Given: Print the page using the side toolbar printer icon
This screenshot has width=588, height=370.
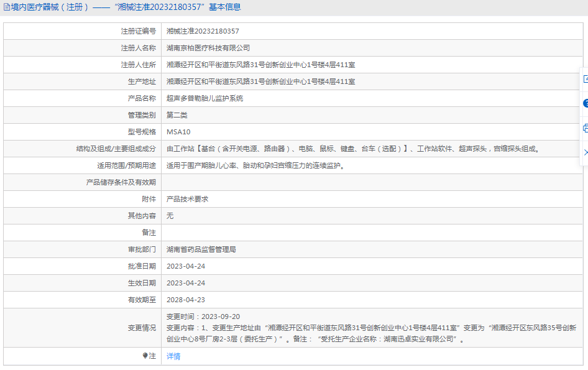Looking at the screenshot, I should pyautogui.click(x=586, y=128).
